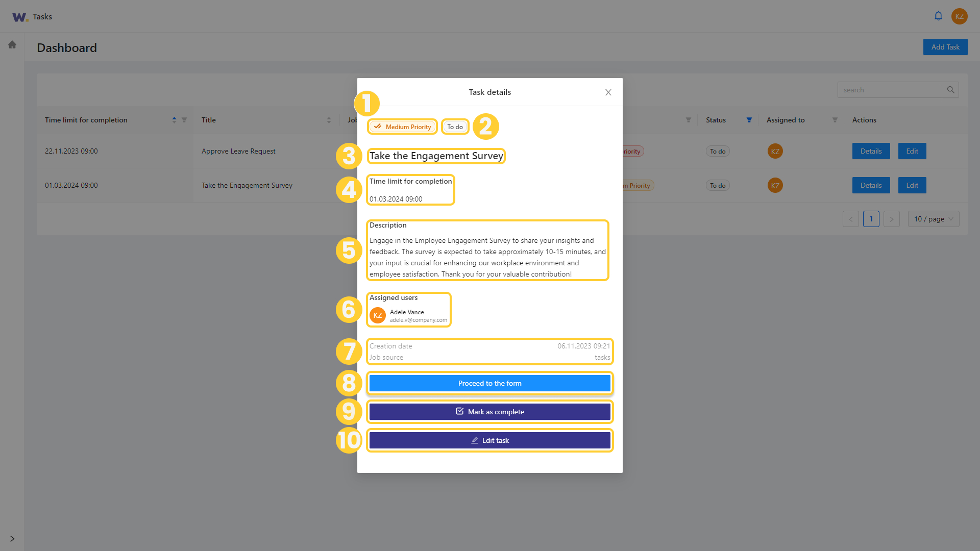Open the KZ user avatar menu in the header
This screenshot has height=551, width=980.
pos(960,16)
